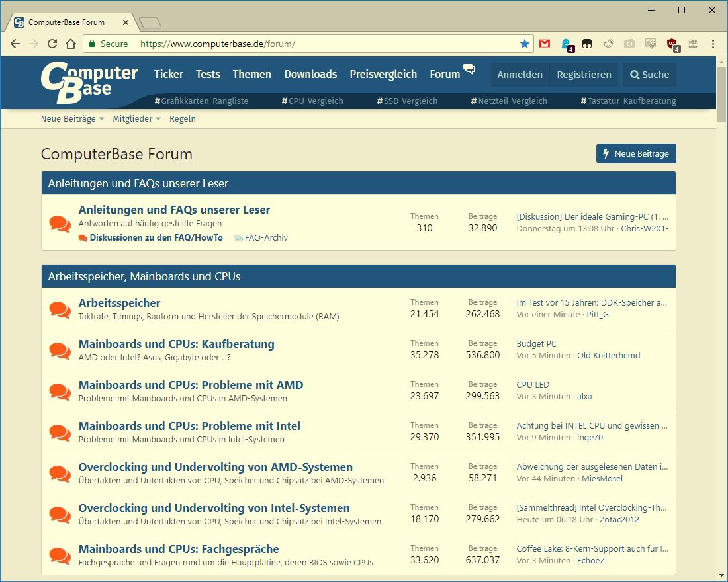
Task: Click the Reddit extension icon
Action: (608, 44)
